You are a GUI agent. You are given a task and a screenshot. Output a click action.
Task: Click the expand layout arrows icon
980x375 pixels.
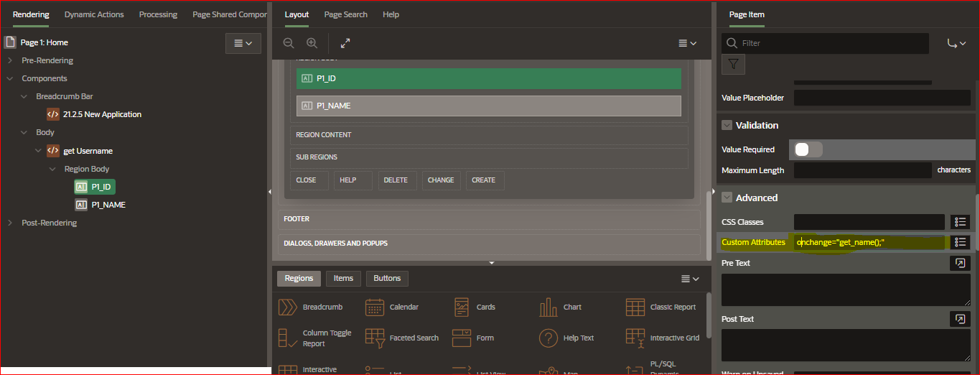click(345, 43)
